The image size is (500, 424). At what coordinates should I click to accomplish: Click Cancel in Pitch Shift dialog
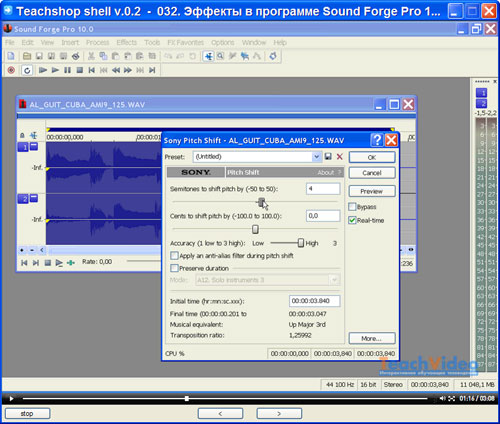tap(372, 173)
